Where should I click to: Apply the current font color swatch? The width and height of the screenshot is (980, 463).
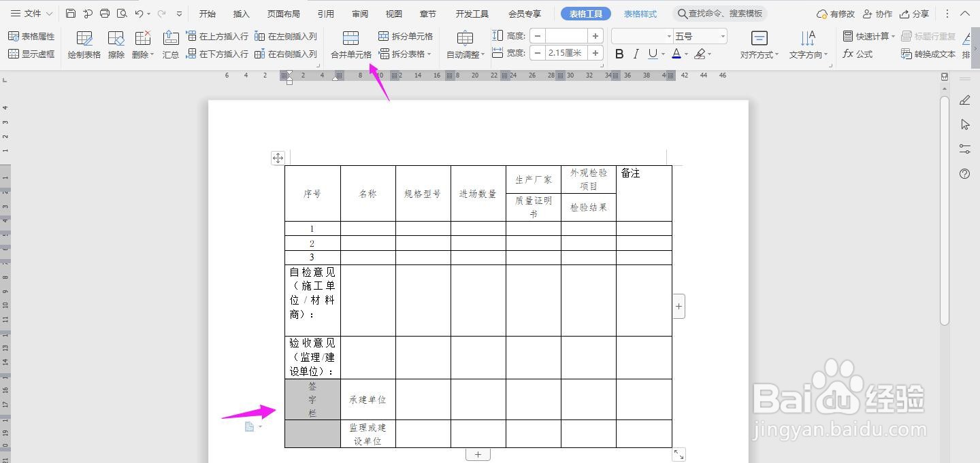[678, 54]
